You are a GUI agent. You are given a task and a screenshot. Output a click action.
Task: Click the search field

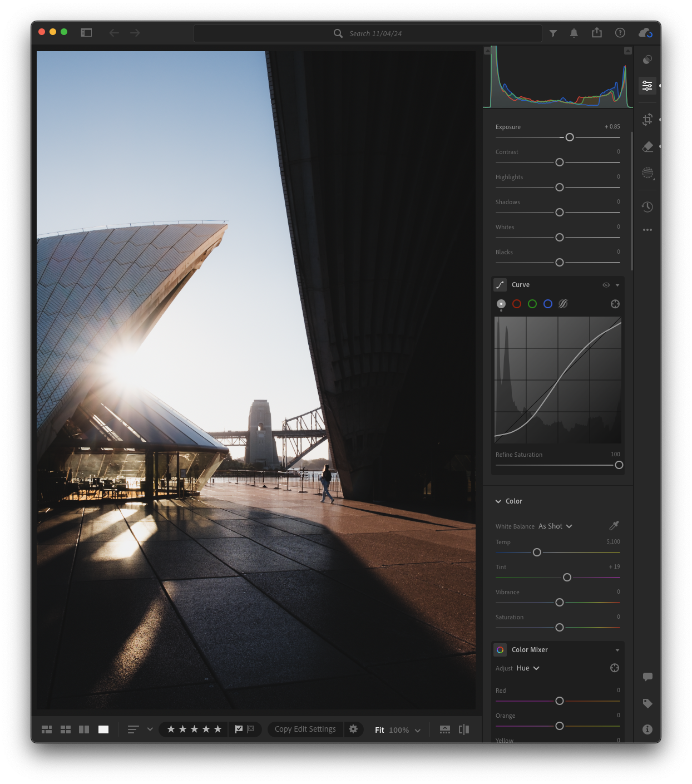[x=368, y=33]
